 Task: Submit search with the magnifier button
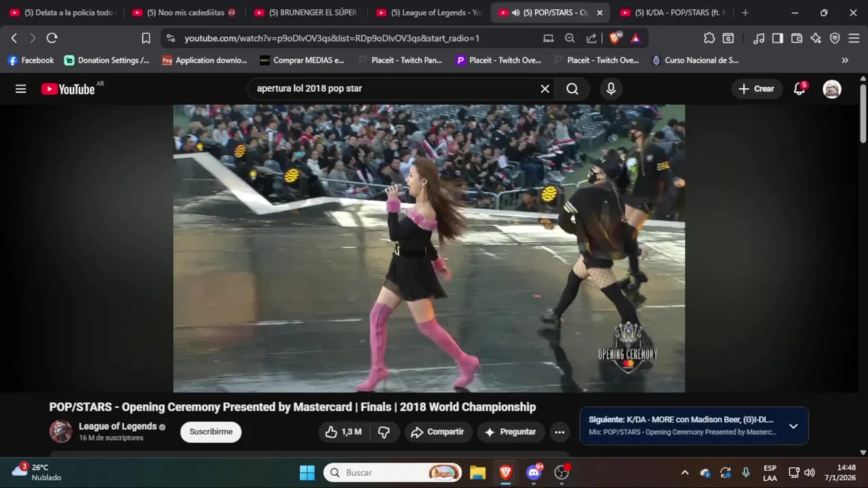coord(572,89)
